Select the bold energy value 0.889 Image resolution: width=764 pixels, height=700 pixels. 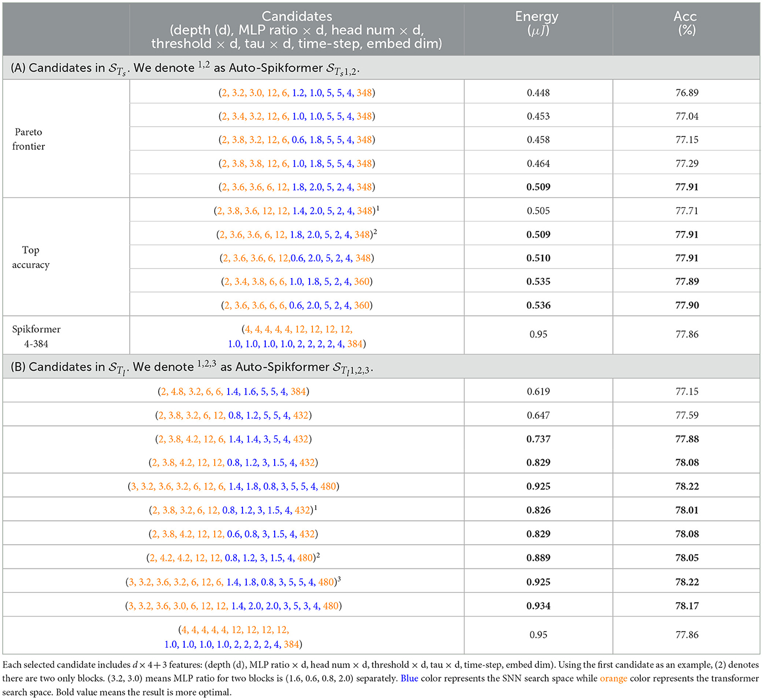(538, 558)
